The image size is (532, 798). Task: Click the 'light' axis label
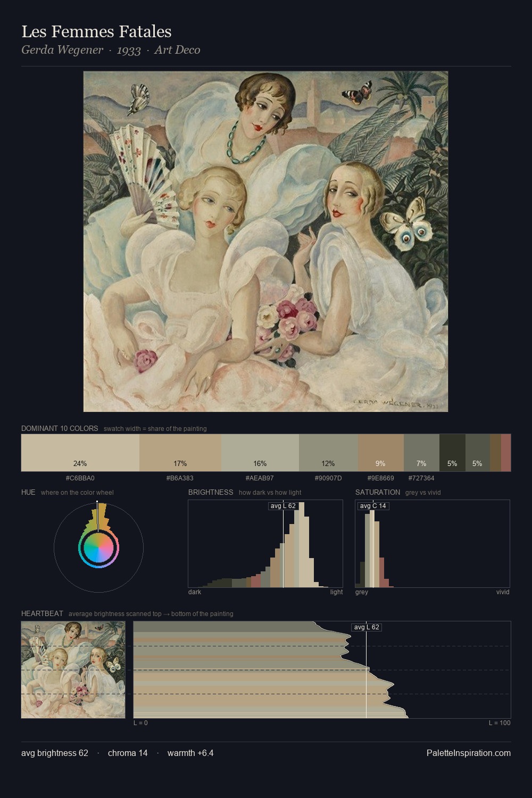coord(337,592)
